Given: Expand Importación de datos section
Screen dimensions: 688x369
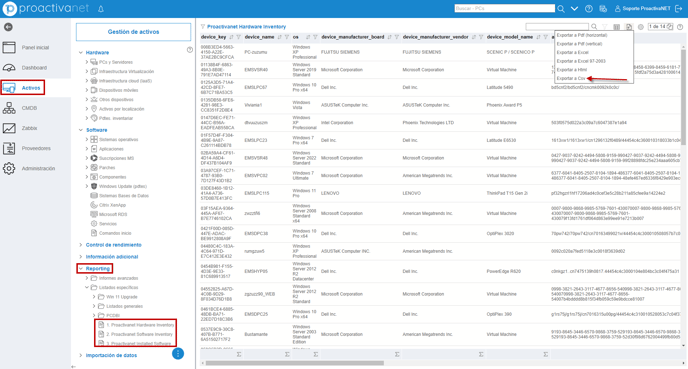Looking at the screenshot, I should tap(81, 355).
